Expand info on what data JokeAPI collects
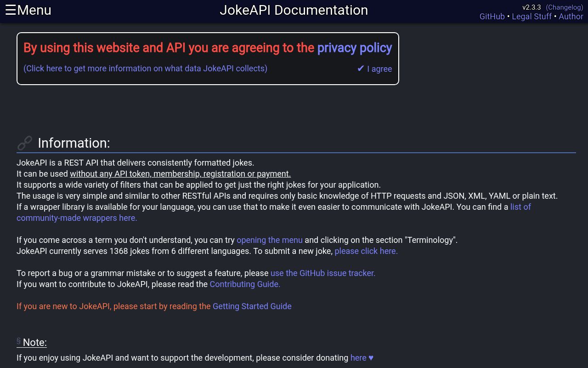Image resolution: width=588 pixels, height=368 pixels. coord(145,69)
